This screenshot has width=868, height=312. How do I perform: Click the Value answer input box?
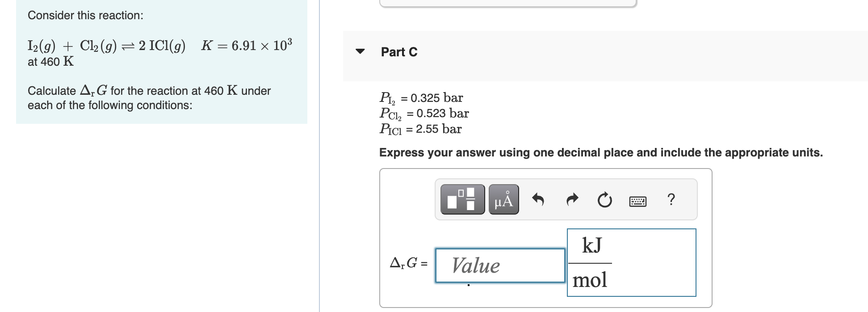[x=500, y=266]
